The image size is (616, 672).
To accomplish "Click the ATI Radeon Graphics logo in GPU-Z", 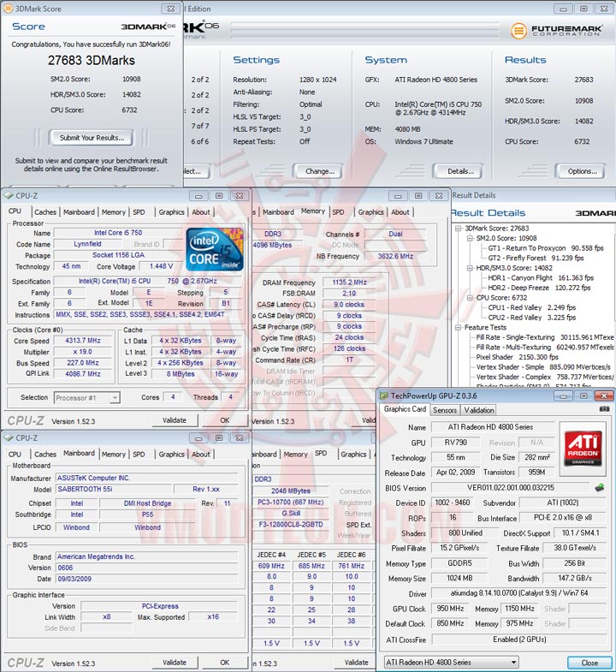I will [583, 449].
